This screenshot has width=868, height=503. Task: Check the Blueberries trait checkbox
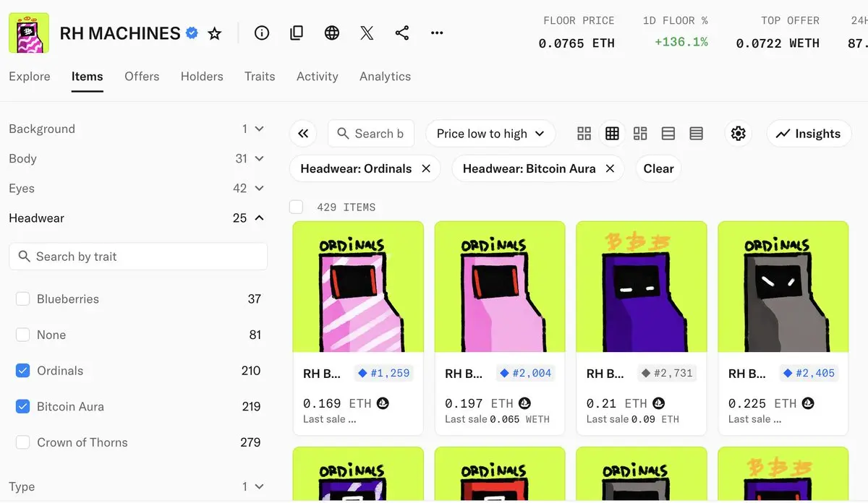point(23,298)
